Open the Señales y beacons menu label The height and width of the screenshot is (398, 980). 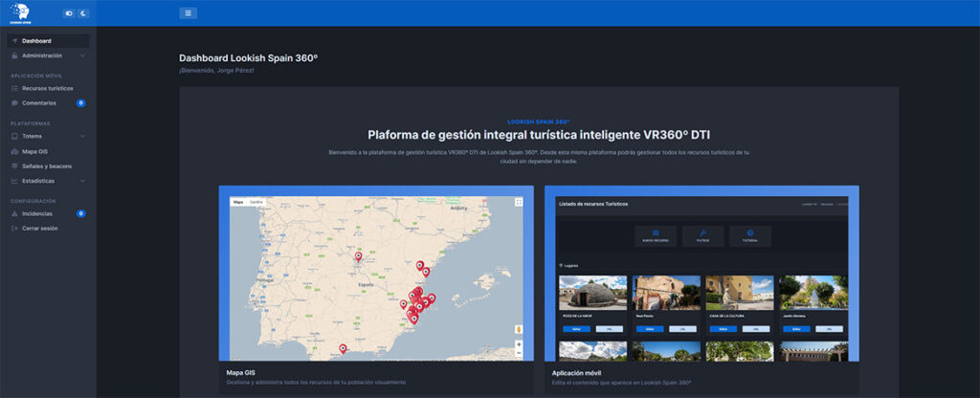47,166
